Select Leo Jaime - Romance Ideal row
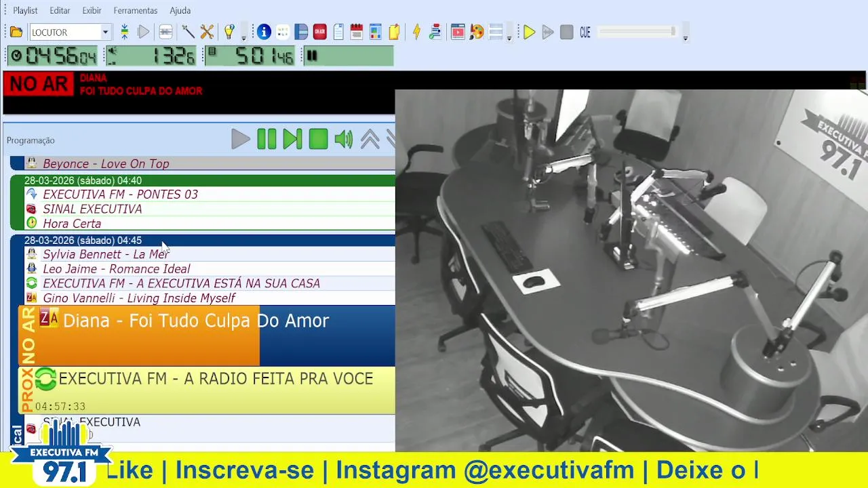 coord(209,268)
